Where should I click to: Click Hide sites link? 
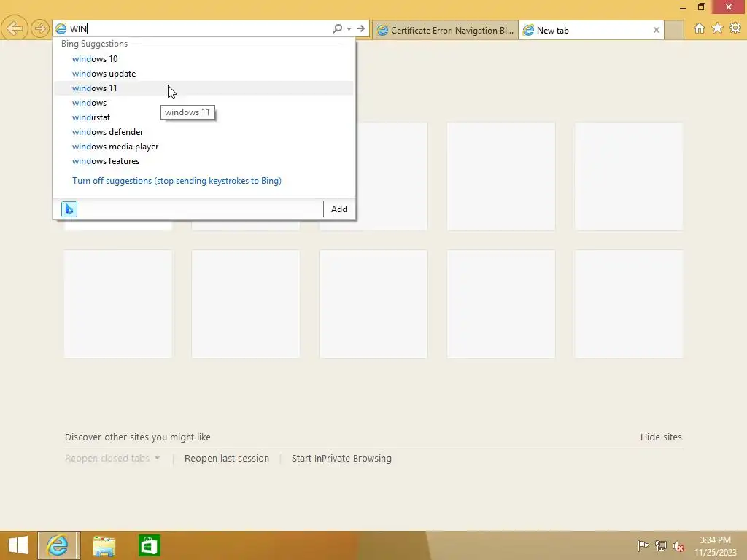tap(661, 437)
